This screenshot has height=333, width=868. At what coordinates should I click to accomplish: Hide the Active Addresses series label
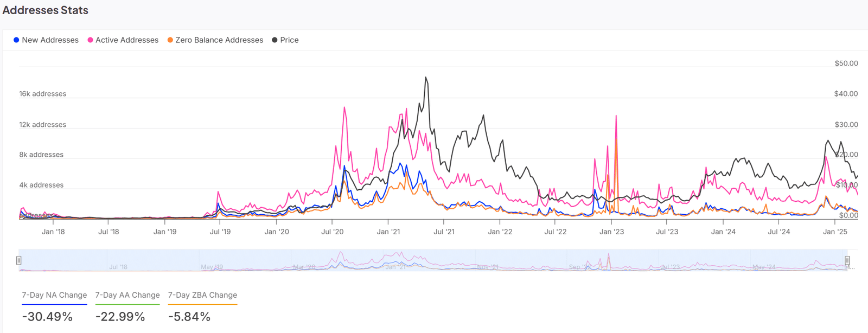click(127, 40)
